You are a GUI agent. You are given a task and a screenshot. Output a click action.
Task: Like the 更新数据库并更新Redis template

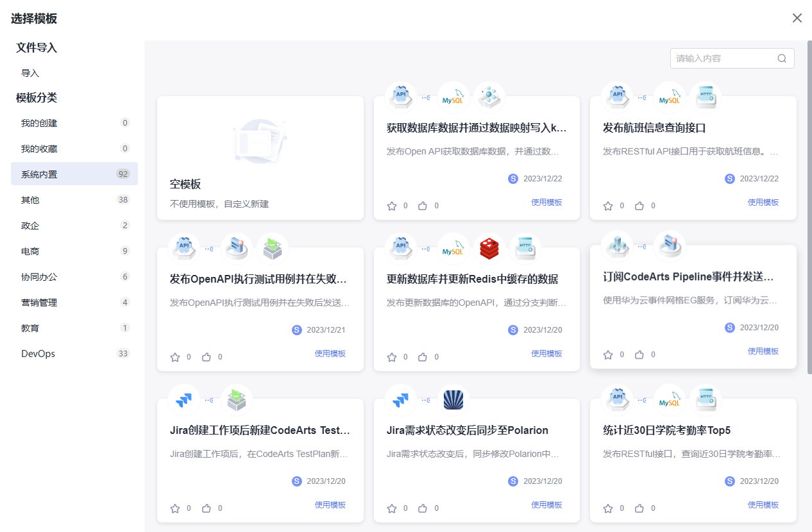click(423, 357)
